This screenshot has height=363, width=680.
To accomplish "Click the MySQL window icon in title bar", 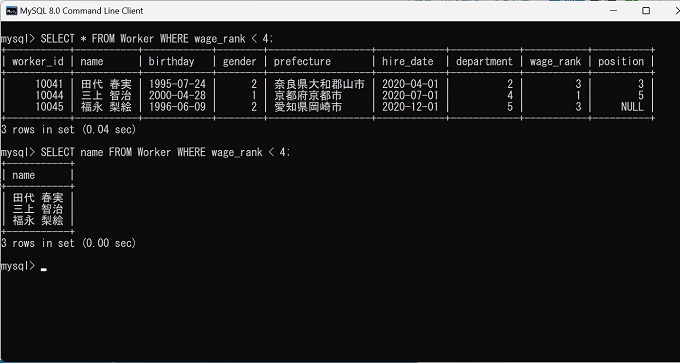I will click(x=11, y=10).
